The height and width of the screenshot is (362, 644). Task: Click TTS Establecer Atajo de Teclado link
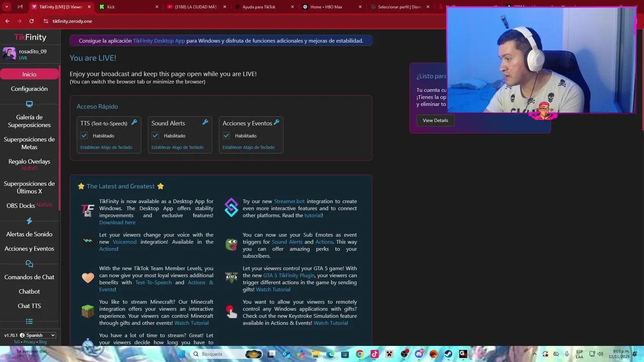[x=106, y=147]
